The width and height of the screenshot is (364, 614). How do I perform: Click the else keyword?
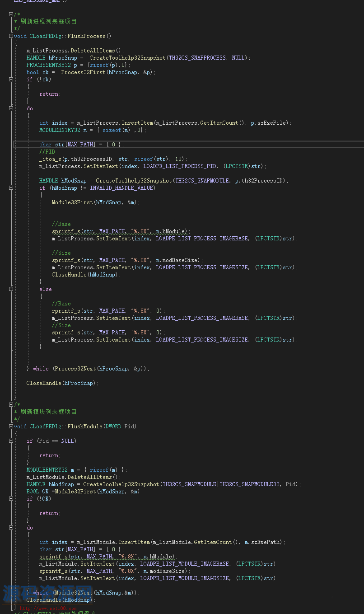pos(45,289)
